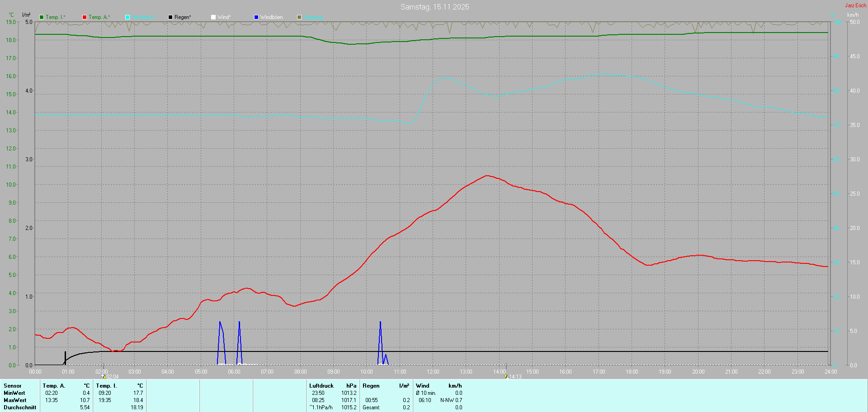Click the chart title Samstag, 15.11.2025
Image resolution: width=868 pixels, height=412 pixels.
[435, 7]
